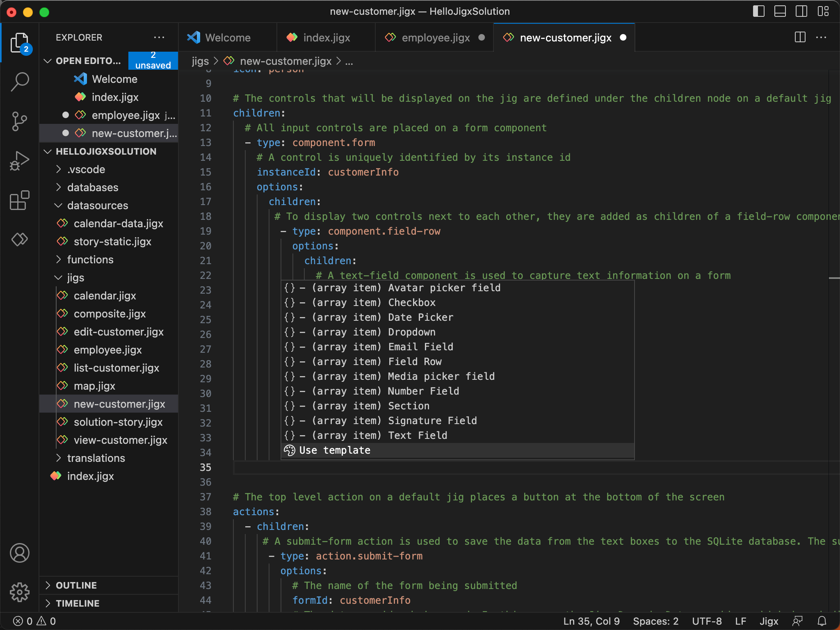Open the Source Control view icon
840x630 pixels.
[20, 121]
